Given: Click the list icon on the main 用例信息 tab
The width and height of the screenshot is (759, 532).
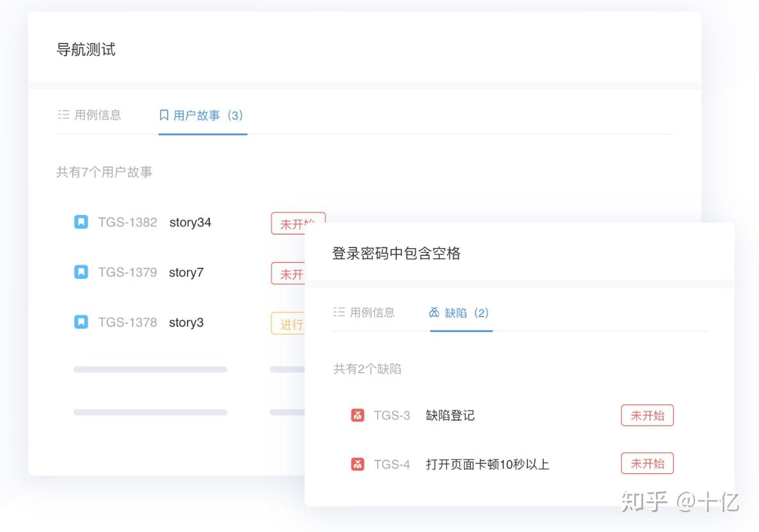Looking at the screenshot, I should [x=63, y=114].
